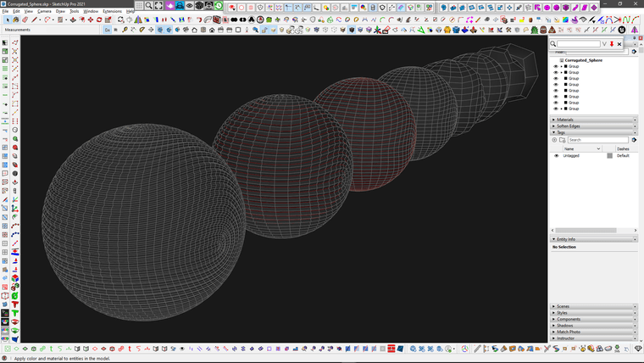644x363 pixels.
Task: Expand the Soften Edges panel
Action: (x=568, y=126)
